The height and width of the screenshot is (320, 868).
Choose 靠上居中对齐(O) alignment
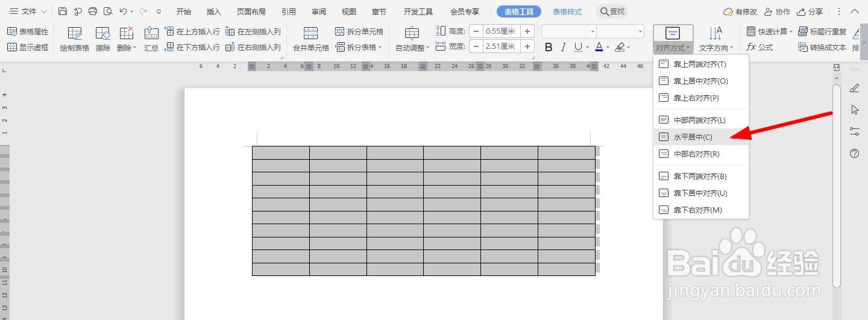[701, 81]
